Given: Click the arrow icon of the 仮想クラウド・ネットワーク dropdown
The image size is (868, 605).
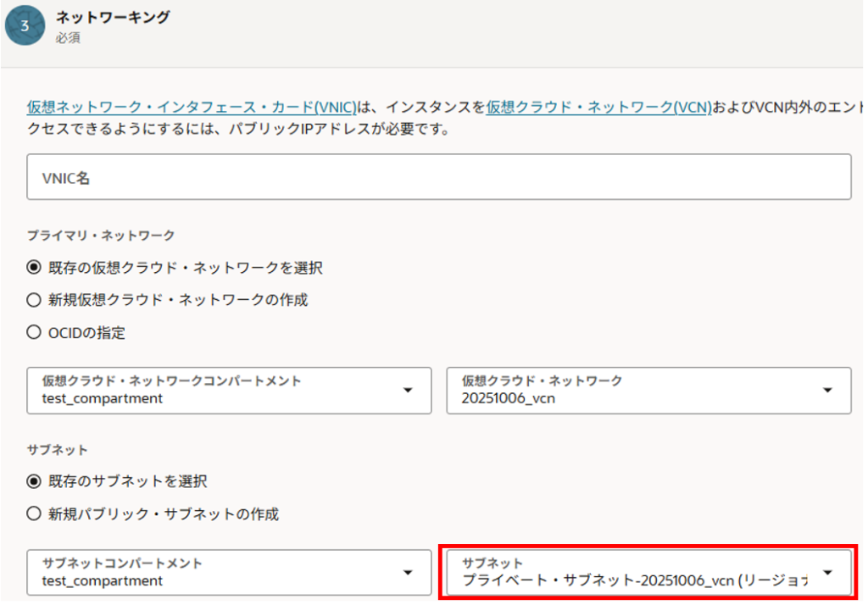Looking at the screenshot, I should click(x=827, y=390).
